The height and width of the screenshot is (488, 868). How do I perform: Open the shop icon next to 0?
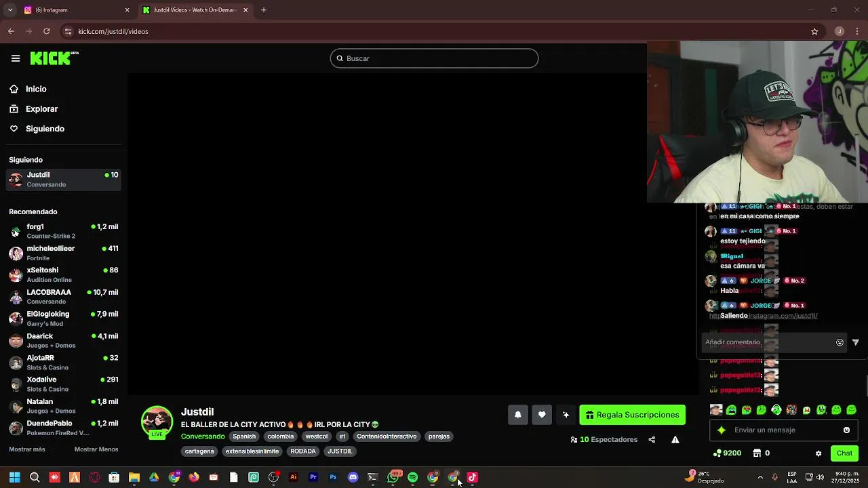pyautogui.click(x=757, y=453)
